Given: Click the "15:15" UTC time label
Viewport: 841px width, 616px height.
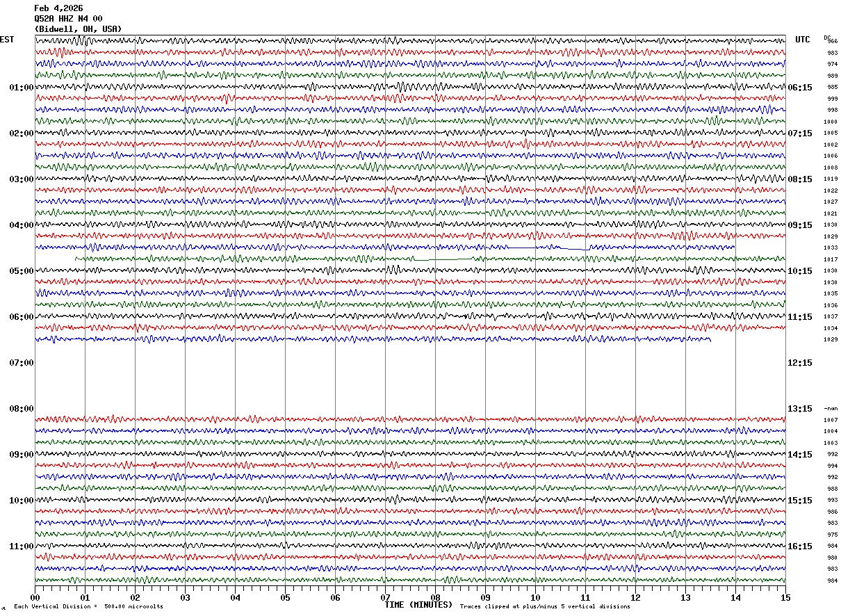Looking at the screenshot, I should (800, 501).
